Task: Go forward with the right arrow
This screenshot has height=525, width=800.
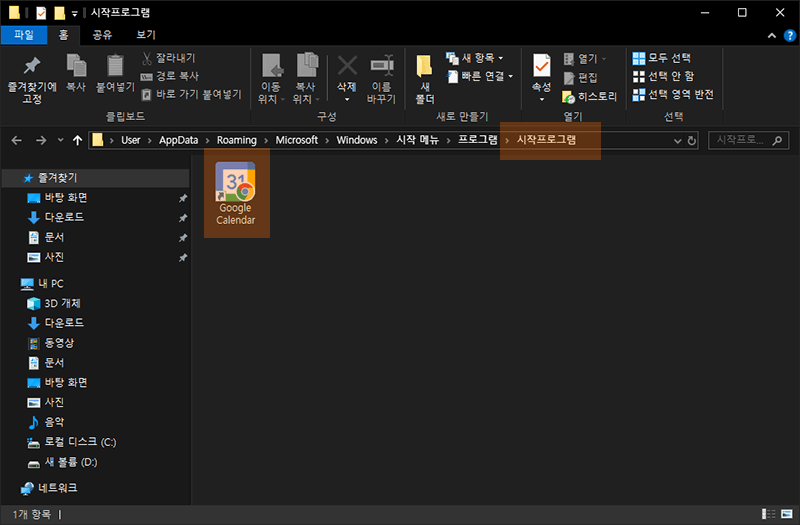Action: 41,140
